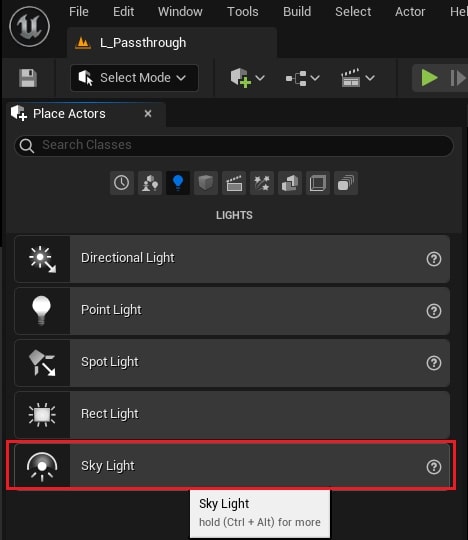The height and width of the screenshot is (540, 468).
Task: Select the Recently Placed clock category
Action: (x=122, y=183)
